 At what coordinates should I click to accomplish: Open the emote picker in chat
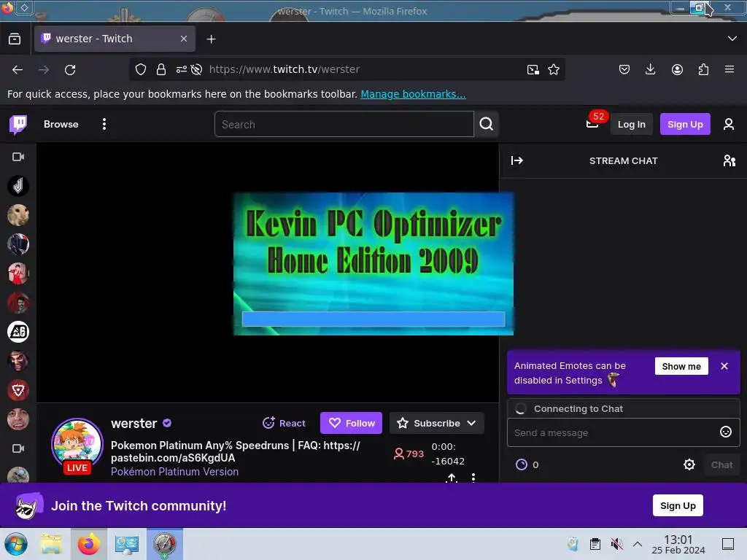coord(726,432)
